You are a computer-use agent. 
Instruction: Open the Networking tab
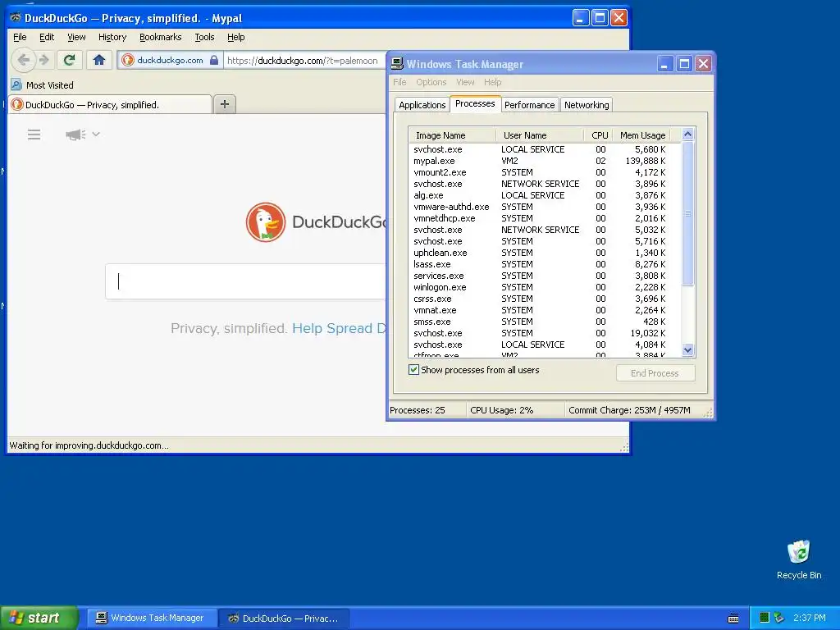coord(587,105)
